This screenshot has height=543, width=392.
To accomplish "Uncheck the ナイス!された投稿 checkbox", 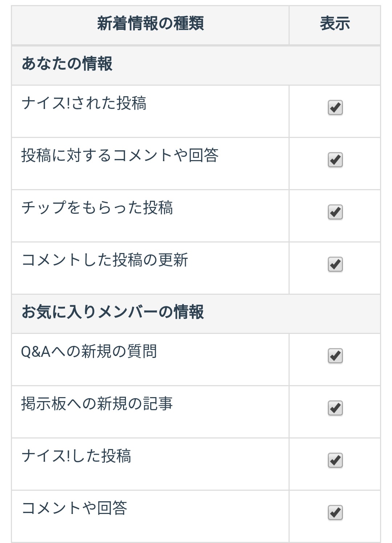I will [335, 108].
